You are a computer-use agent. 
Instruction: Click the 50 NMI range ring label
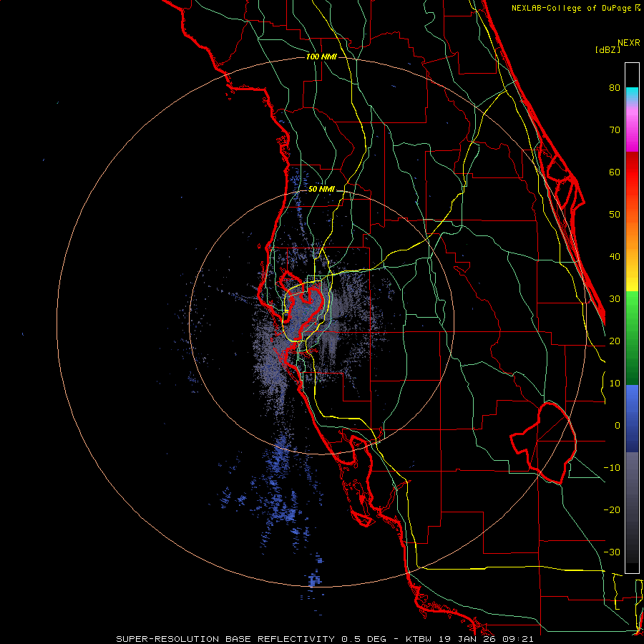321,190
